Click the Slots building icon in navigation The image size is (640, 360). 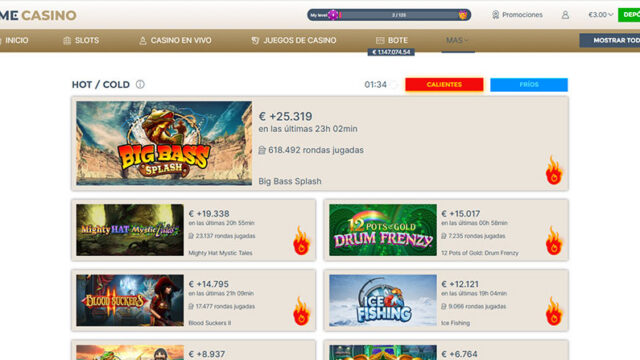[67, 40]
